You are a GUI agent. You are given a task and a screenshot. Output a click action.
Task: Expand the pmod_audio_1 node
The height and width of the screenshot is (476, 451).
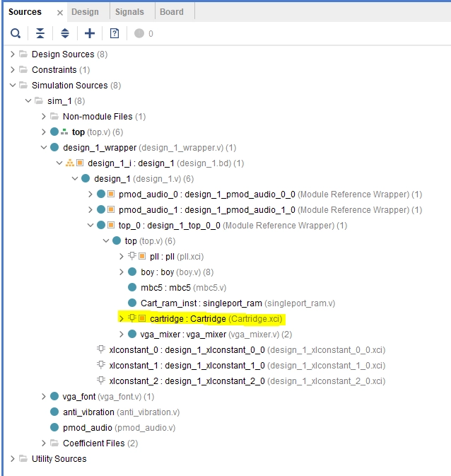click(x=90, y=210)
